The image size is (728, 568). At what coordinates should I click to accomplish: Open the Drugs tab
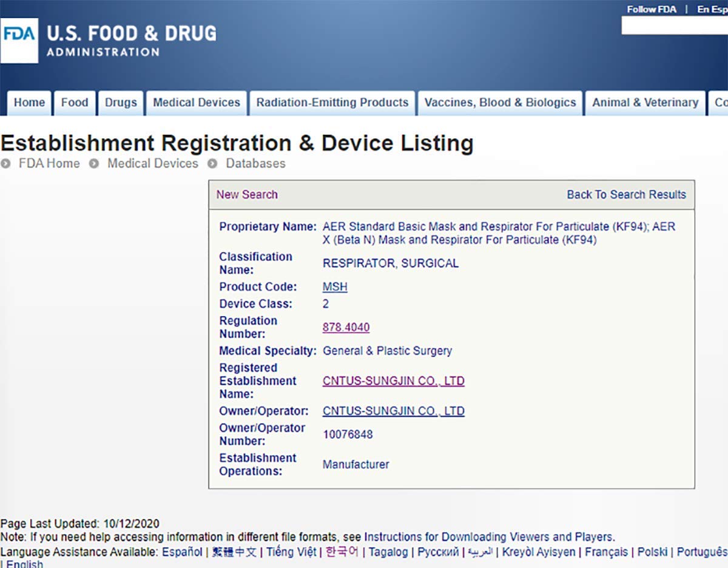click(121, 103)
